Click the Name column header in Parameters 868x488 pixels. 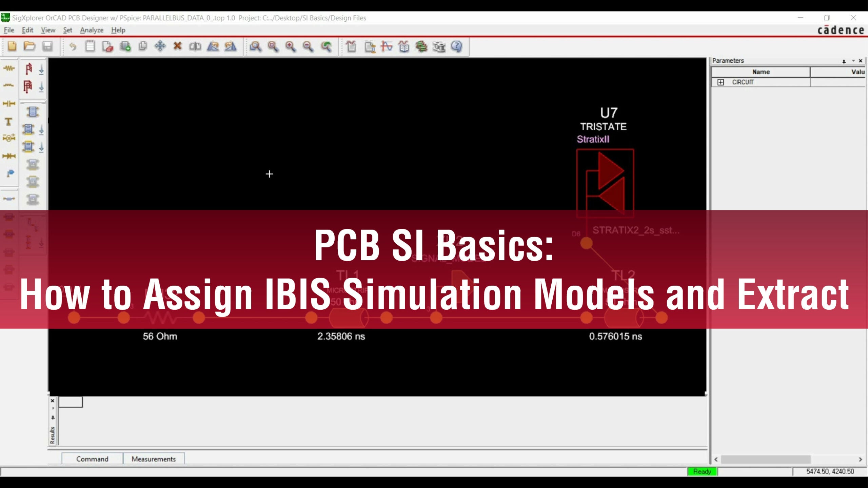pyautogui.click(x=761, y=72)
